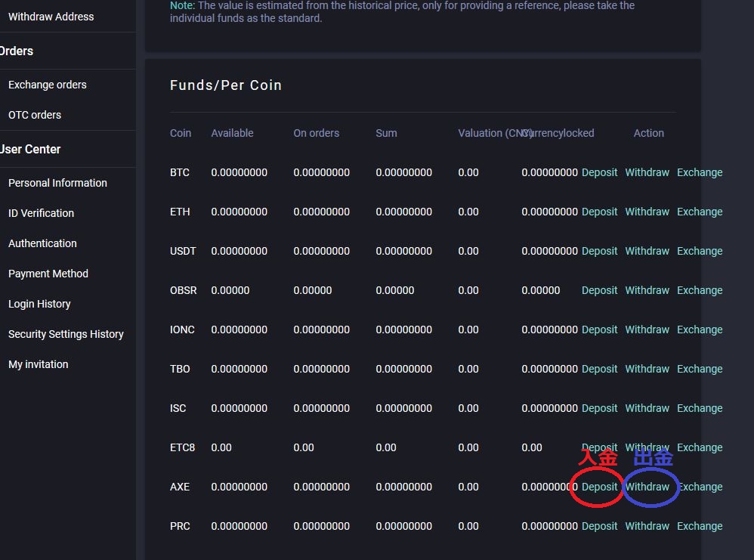754x560 pixels.
Task: Click Deposit for the OBSR coin
Action: point(599,290)
